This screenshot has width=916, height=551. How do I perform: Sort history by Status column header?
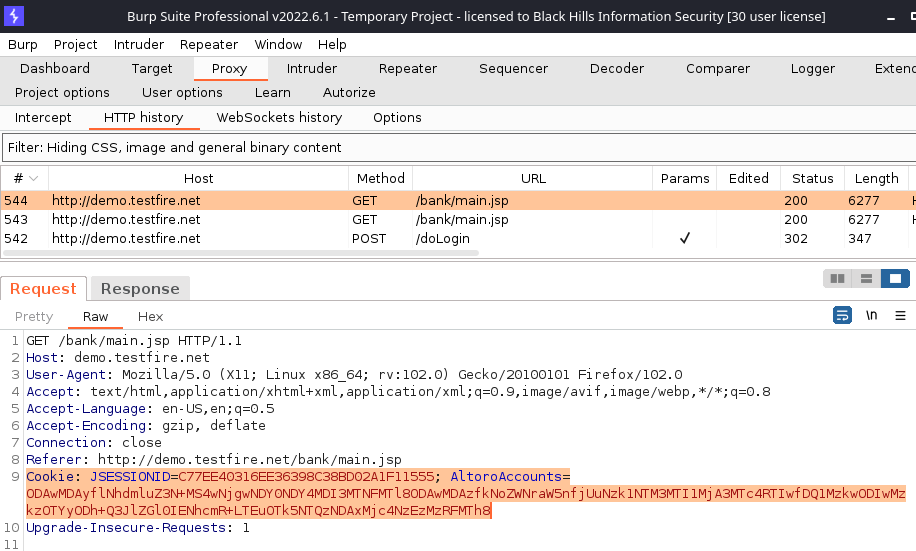point(812,178)
